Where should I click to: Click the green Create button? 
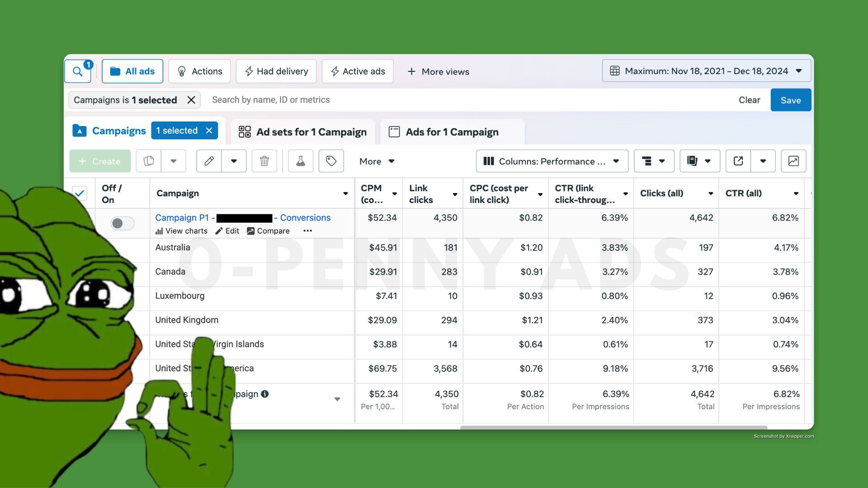click(x=100, y=161)
